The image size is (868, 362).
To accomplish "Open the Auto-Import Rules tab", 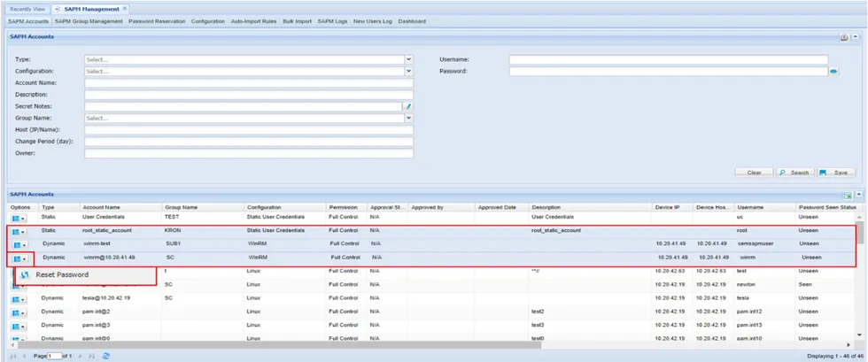I will pyautogui.click(x=253, y=21).
